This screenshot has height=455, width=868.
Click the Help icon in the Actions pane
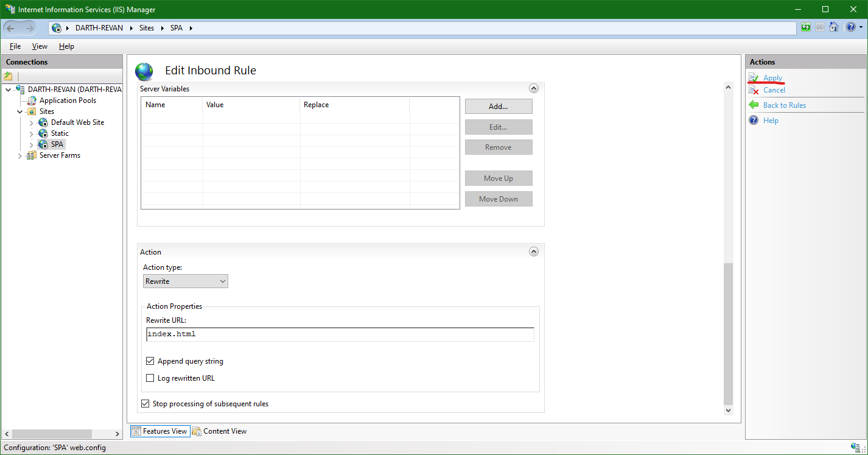coord(754,120)
